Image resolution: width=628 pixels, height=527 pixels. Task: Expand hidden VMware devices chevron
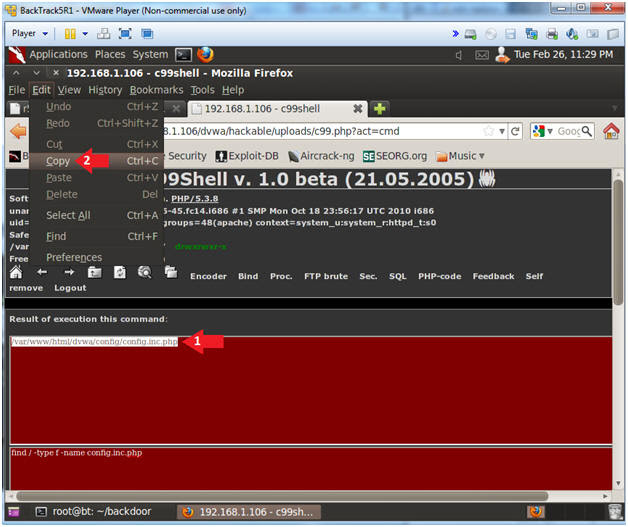pyautogui.click(x=455, y=34)
